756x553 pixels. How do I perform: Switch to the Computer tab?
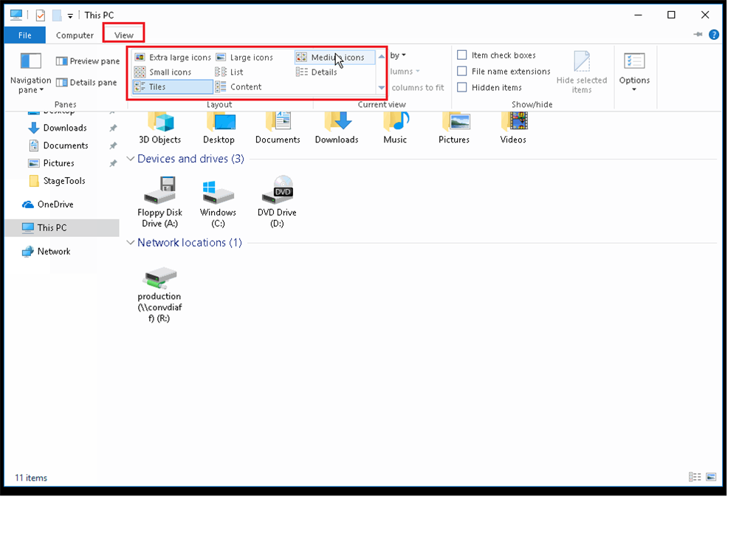tap(75, 35)
